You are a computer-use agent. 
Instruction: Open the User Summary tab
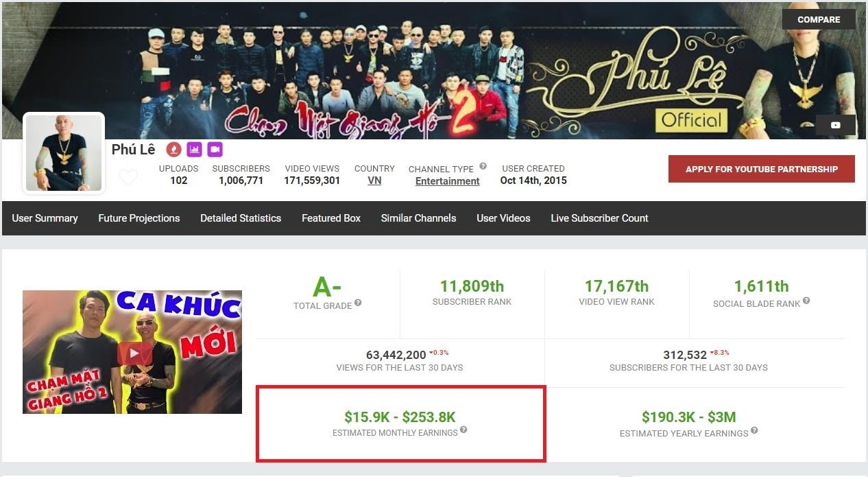click(x=45, y=218)
